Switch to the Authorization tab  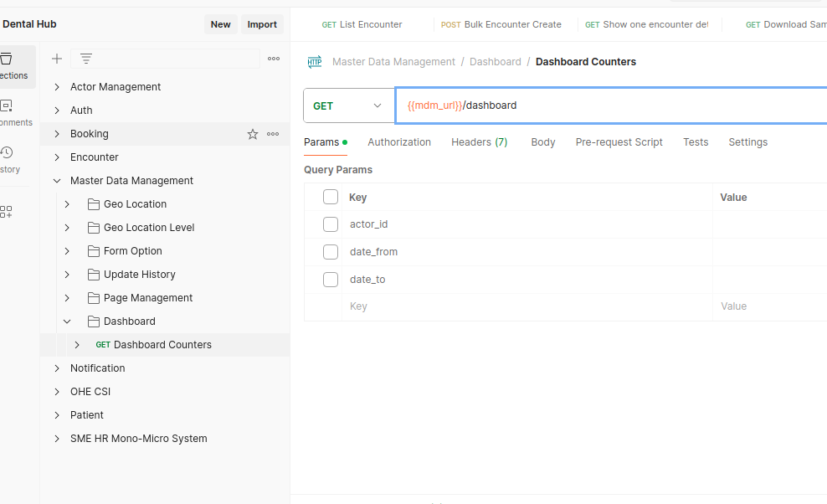click(x=399, y=142)
